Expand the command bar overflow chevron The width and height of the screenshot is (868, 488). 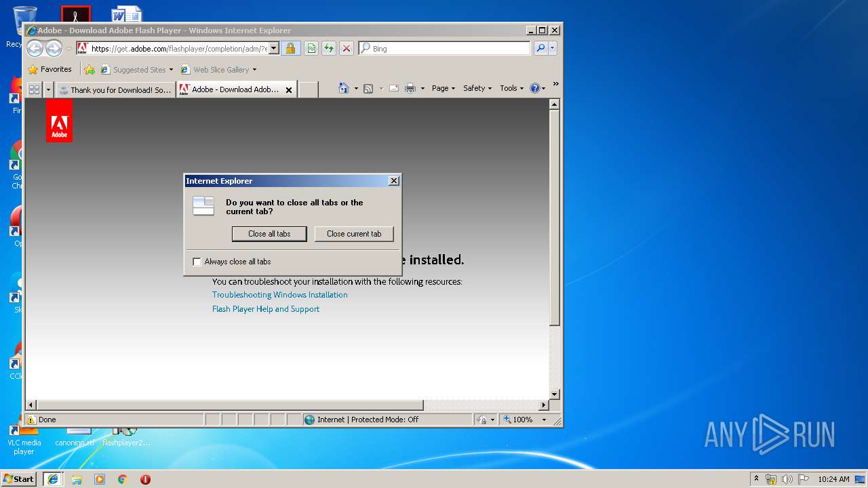555,85
